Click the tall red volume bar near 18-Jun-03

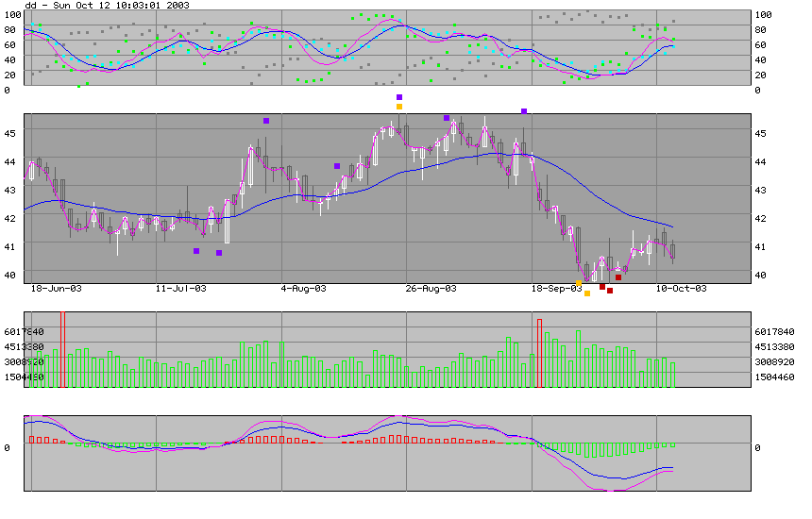62,349
